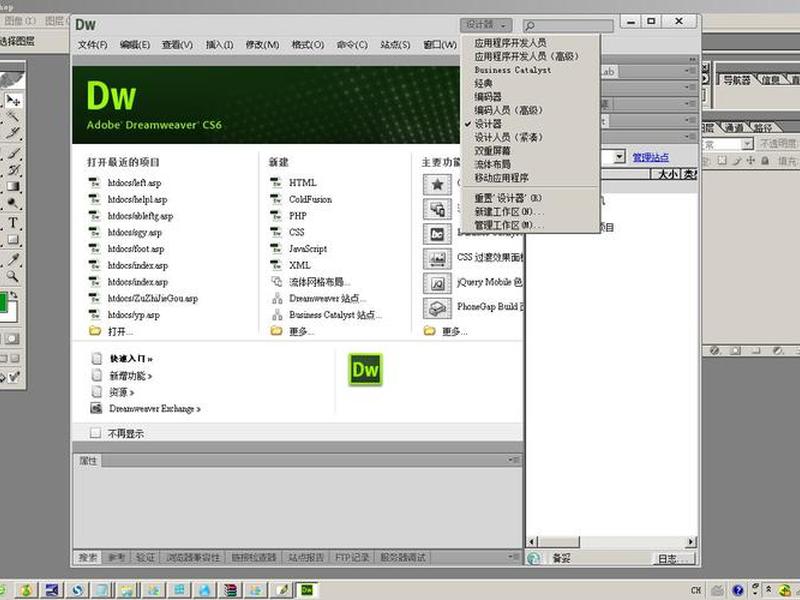Image resolution: width=800 pixels, height=600 pixels.
Task: Open the 资源 resources link
Action: click(121, 392)
